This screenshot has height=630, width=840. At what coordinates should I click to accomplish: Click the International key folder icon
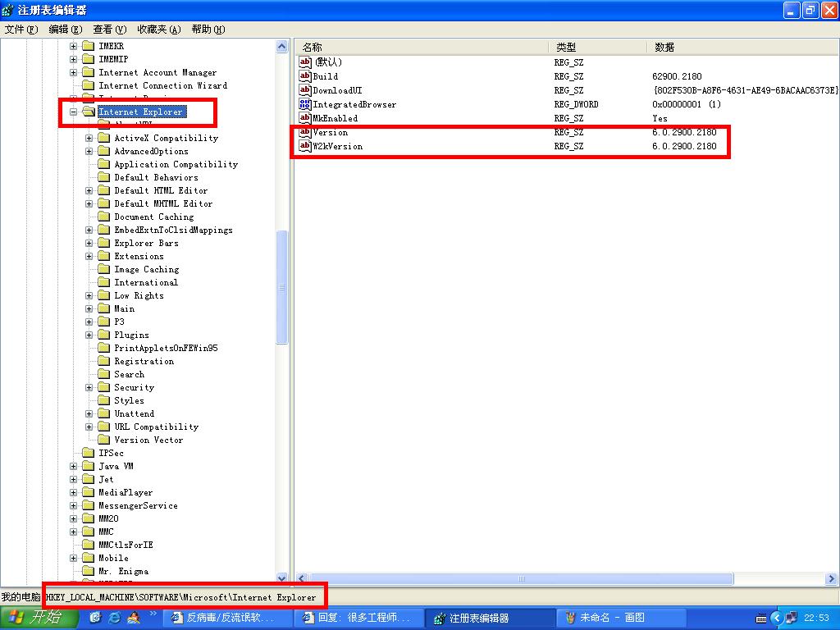point(104,282)
